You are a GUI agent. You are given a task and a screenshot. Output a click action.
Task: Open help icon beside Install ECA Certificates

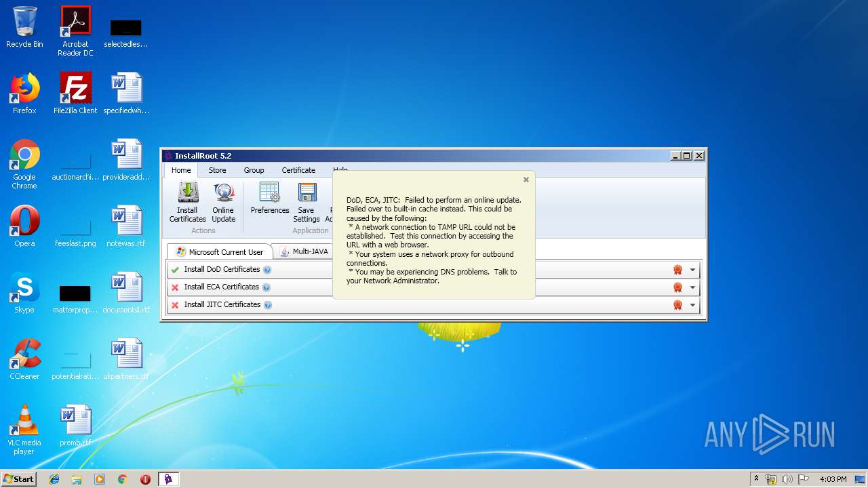(x=267, y=287)
